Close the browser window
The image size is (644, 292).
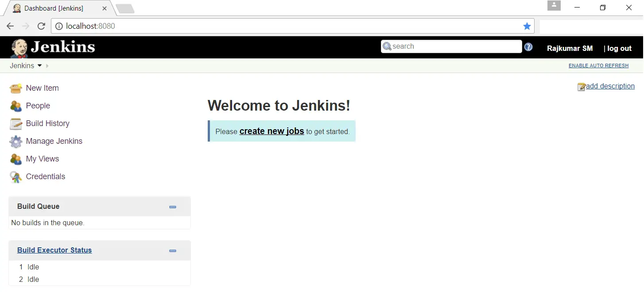point(629,8)
